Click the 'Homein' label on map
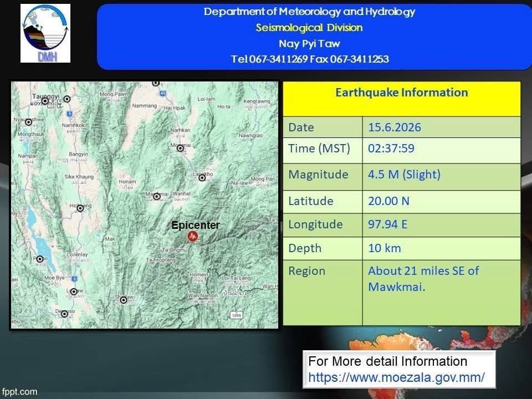 pos(199,274)
